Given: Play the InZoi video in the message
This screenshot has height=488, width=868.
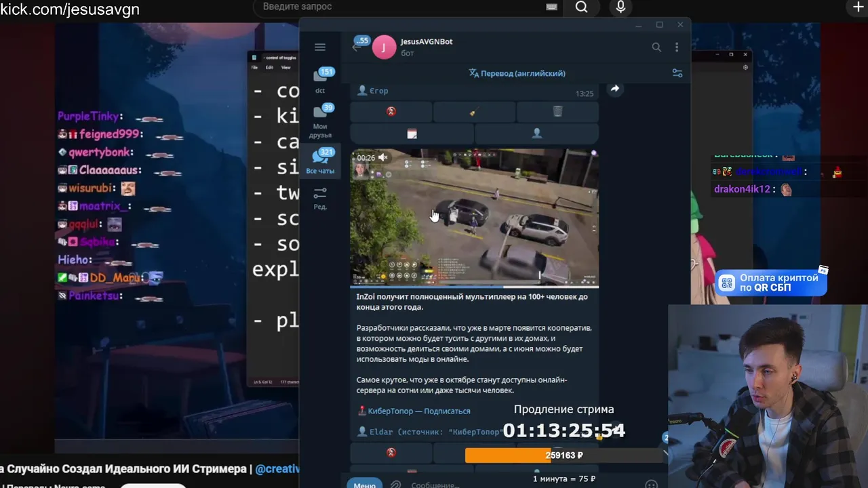Looking at the screenshot, I should [474, 218].
